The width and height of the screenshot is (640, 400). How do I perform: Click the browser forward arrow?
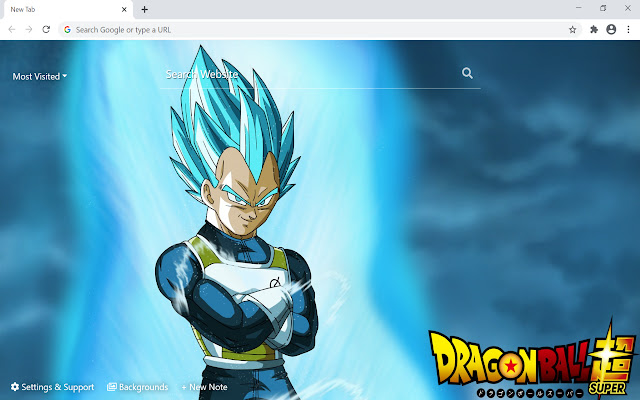click(29, 29)
